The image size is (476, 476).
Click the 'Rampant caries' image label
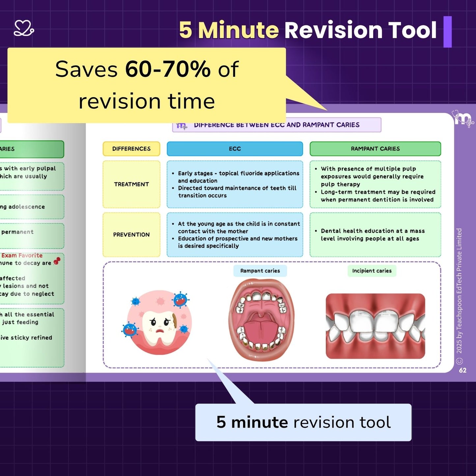click(260, 271)
